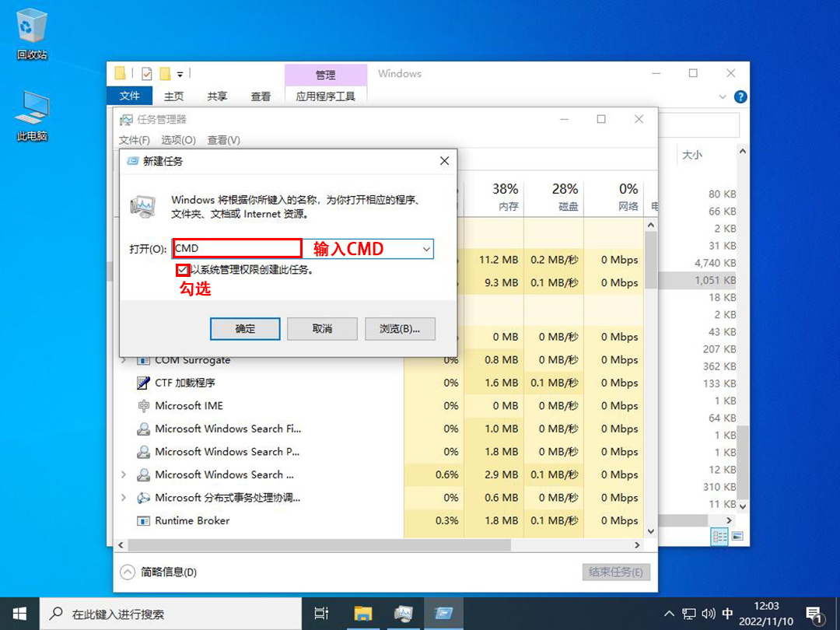Image resolution: width=840 pixels, height=630 pixels.
Task: Open the 应用程序工具 ribbon tab
Action: 326,96
